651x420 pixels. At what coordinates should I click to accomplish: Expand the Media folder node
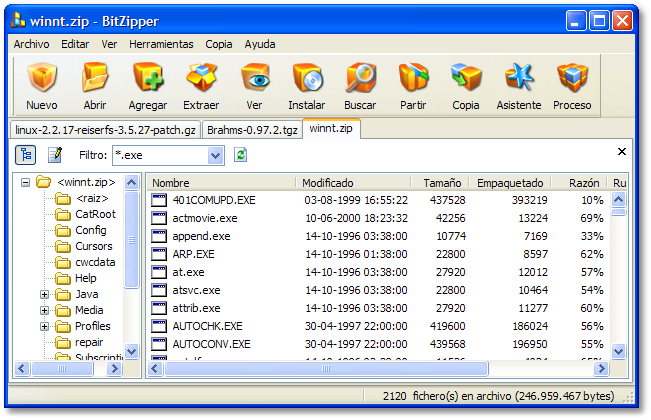click(x=44, y=310)
